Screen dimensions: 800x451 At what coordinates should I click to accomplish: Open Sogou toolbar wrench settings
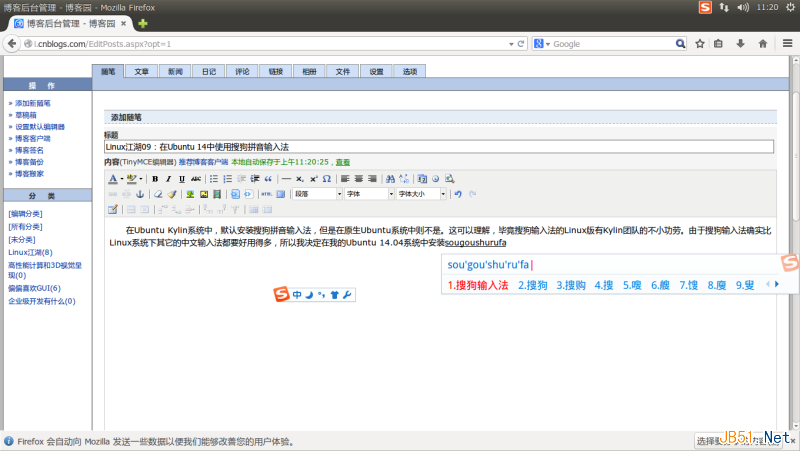click(x=347, y=295)
